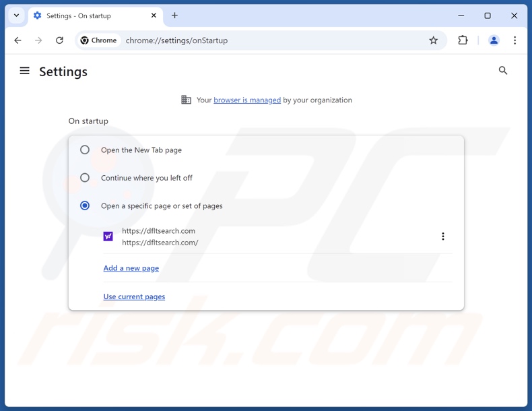Open a new browser tab
Image resolution: width=532 pixels, height=411 pixels.
[x=174, y=15]
